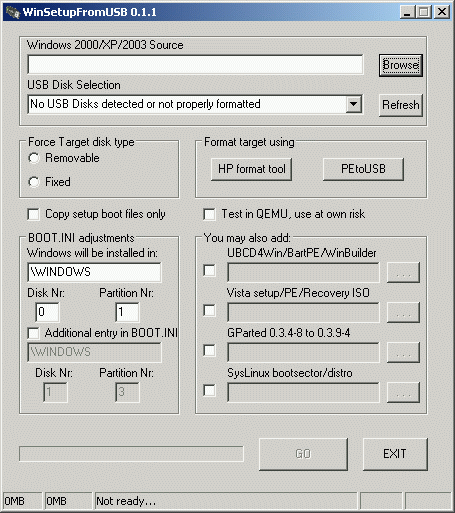Click the WinSetupFromUSB title bar icon

pyautogui.click(x=13, y=12)
